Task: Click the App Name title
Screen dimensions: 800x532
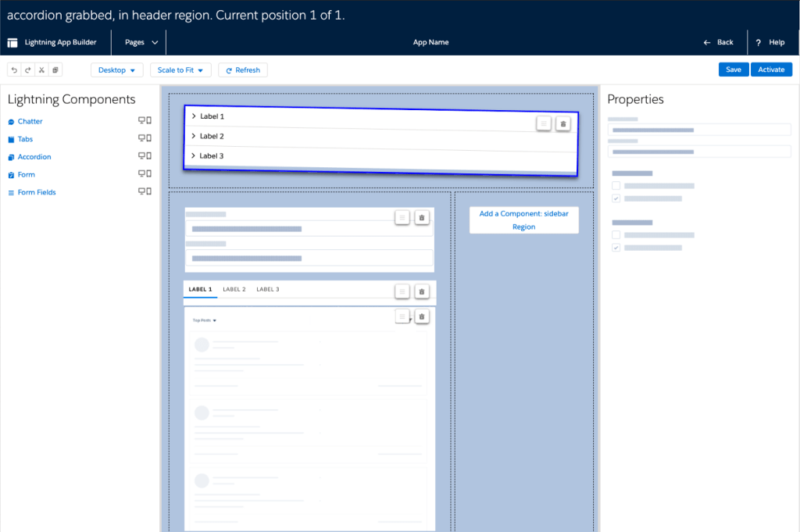Action: point(430,42)
